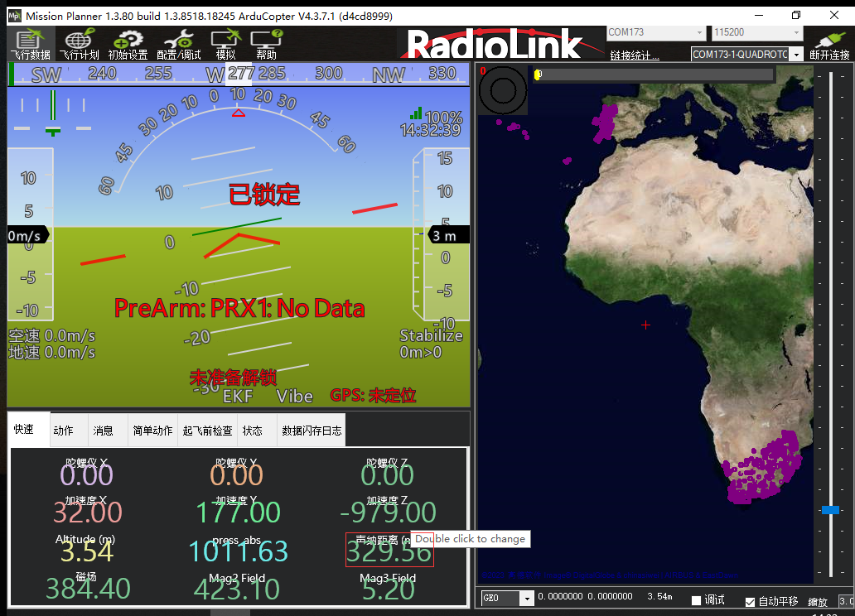This screenshot has height=616, width=855.
Task: Open the 飞行计划 (Flight Plan) screen
Action: tap(79, 43)
